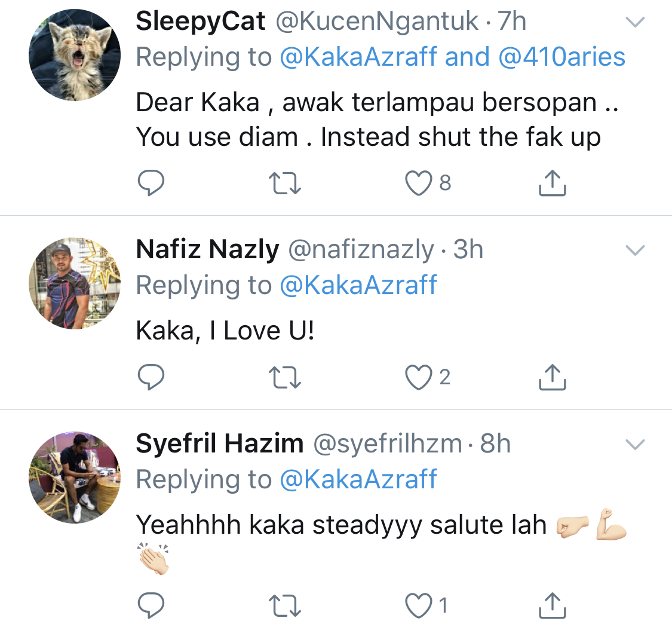Image resolution: width=672 pixels, height=624 pixels.
Task: Share SleepyCat's tweet
Action: click(552, 183)
